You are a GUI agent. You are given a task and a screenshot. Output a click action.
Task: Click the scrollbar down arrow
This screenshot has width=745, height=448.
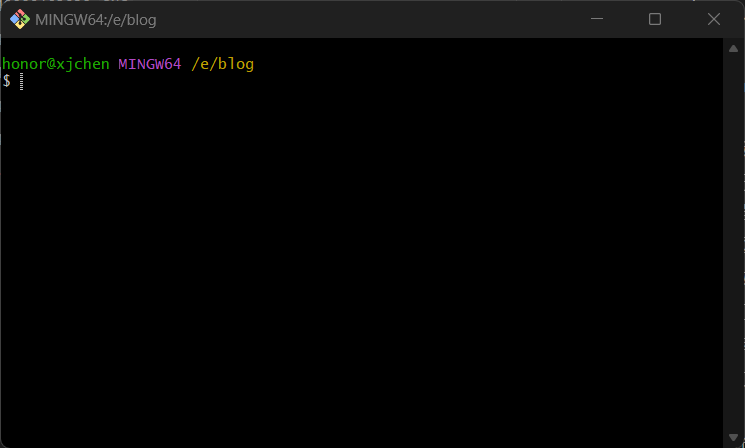[733, 437]
